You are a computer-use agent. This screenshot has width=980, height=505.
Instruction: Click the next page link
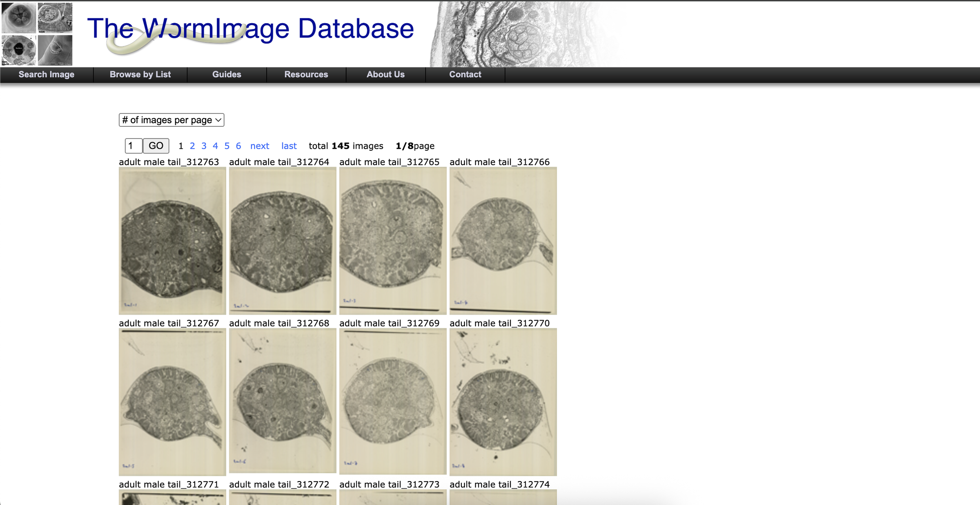click(260, 146)
